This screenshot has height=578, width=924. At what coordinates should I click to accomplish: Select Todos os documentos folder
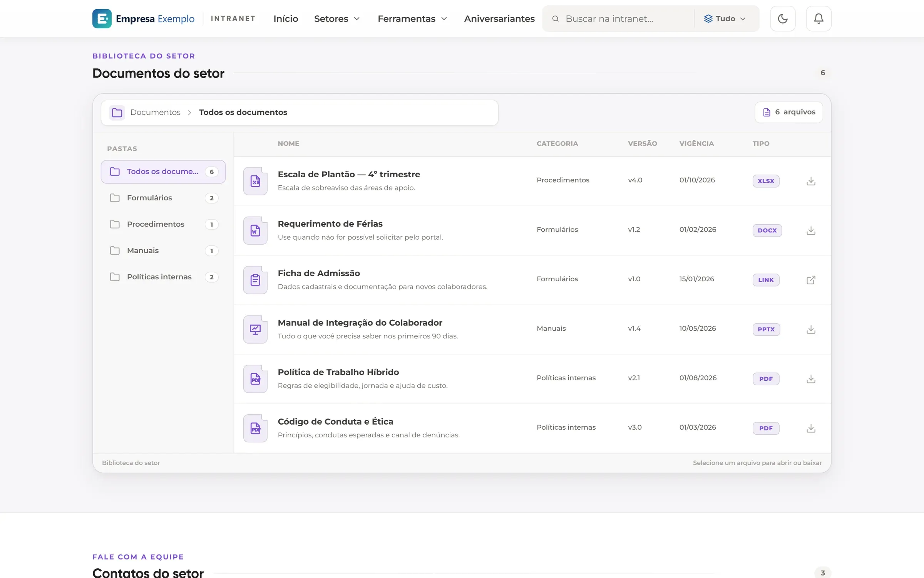point(163,171)
